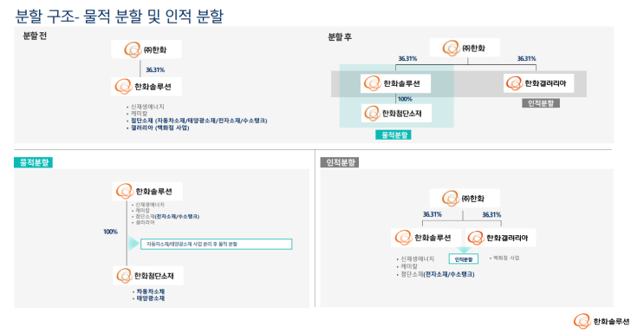
Task: Click the 한화솔루션 logo in the lower 물적분할 section
Action: [x=147, y=191]
